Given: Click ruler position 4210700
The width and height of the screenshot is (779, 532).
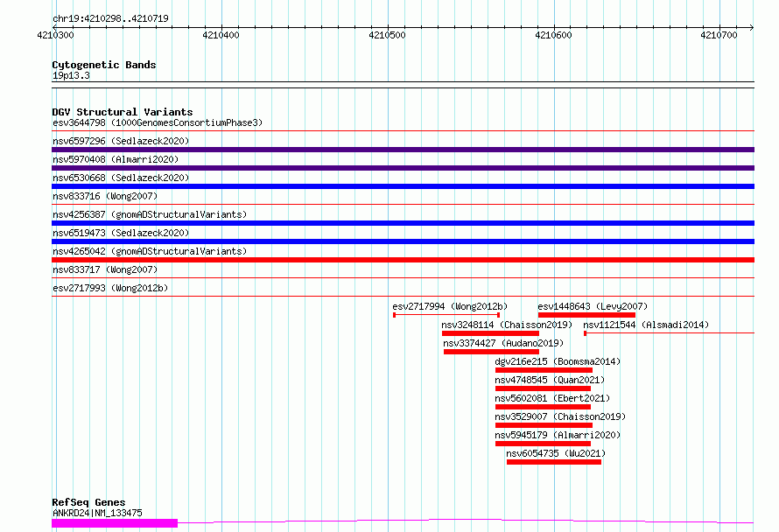Looking at the screenshot, I should tap(719, 35).
